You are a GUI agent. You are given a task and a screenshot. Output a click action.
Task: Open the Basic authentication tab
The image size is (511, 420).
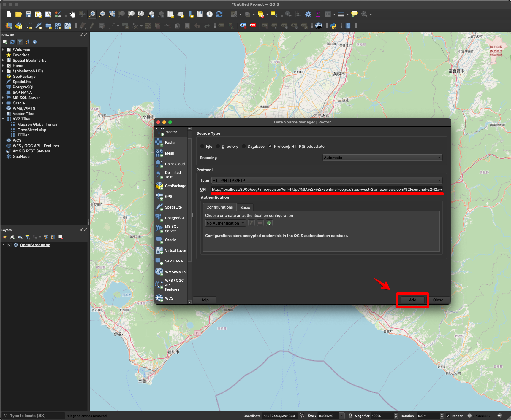(x=245, y=207)
